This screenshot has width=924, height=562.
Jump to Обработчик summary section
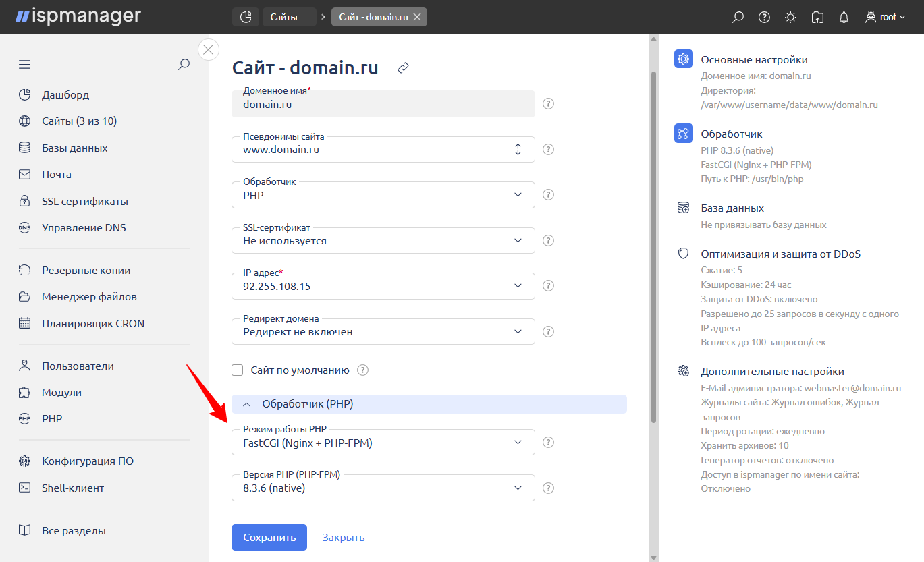click(732, 134)
